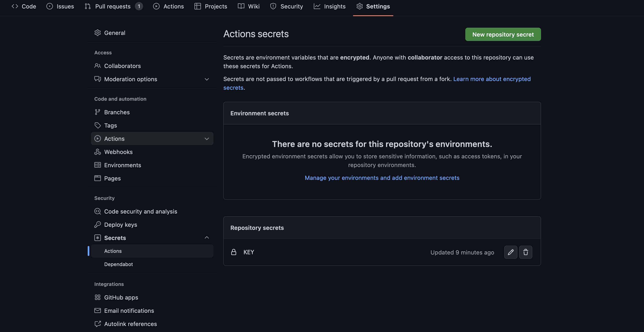
Task: Open Pages settings
Action: click(x=152, y=178)
